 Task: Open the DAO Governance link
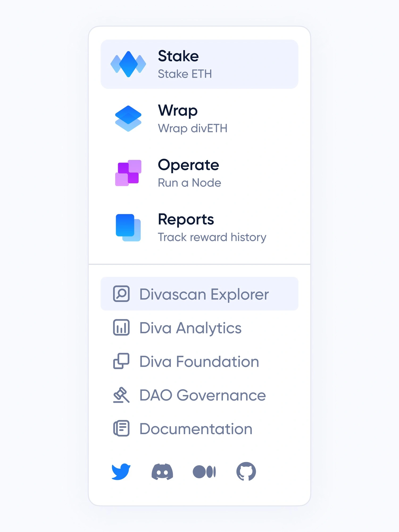(202, 395)
